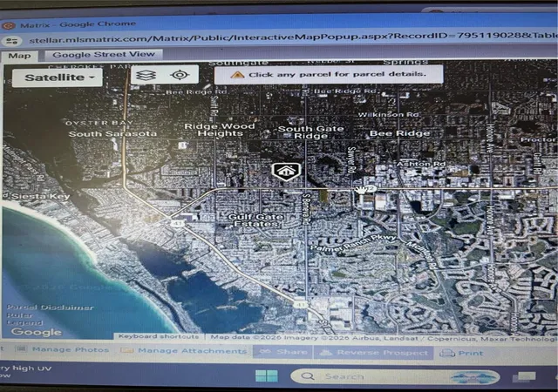Open the Ruler link
Image resolution: width=558 pixels, height=392 pixels.
(x=19, y=315)
